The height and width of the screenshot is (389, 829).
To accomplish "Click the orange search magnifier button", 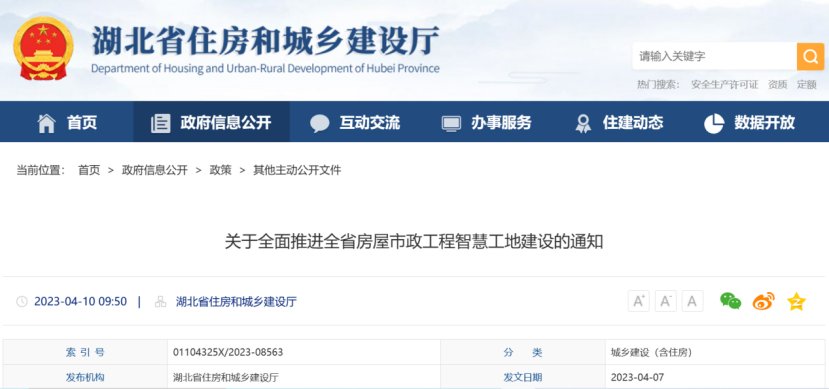I will 810,57.
